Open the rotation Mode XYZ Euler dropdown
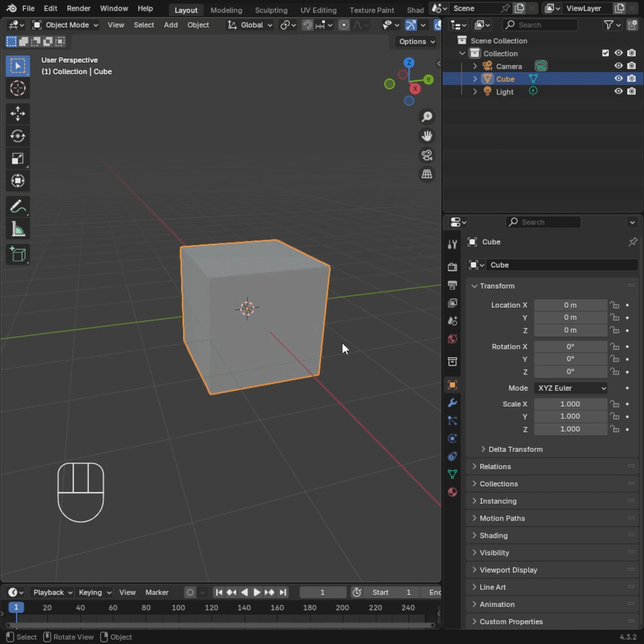644x644 pixels. pos(571,388)
